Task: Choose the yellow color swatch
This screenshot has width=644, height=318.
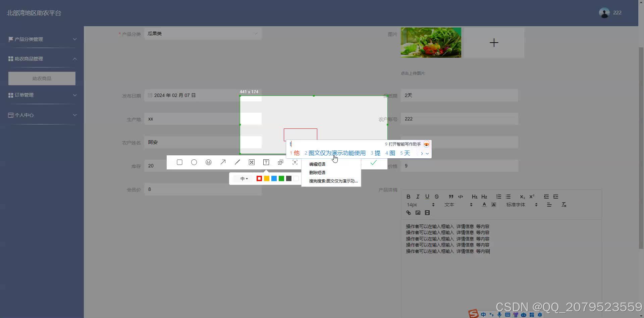Action: point(266,179)
